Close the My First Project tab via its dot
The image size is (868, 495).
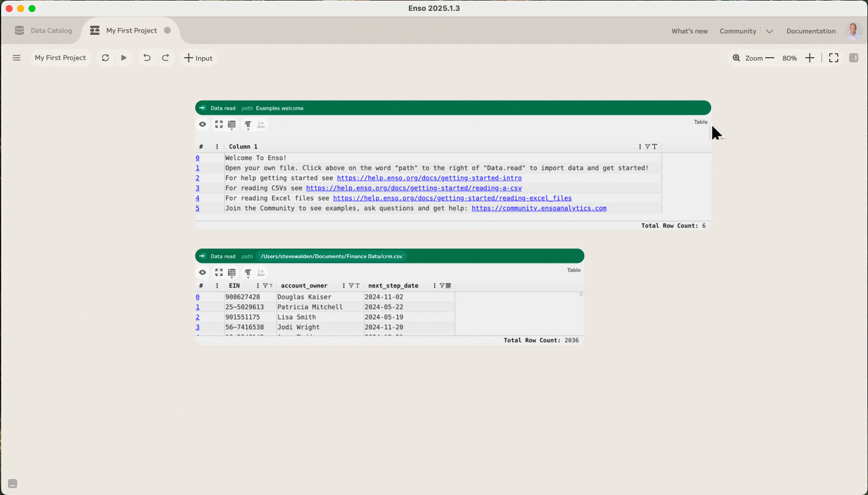[x=167, y=30]
